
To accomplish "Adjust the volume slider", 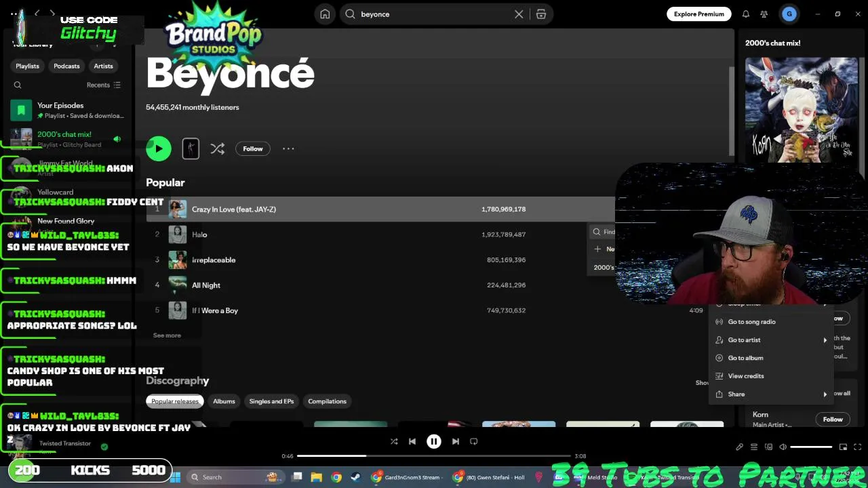I will tap(811, 447).
